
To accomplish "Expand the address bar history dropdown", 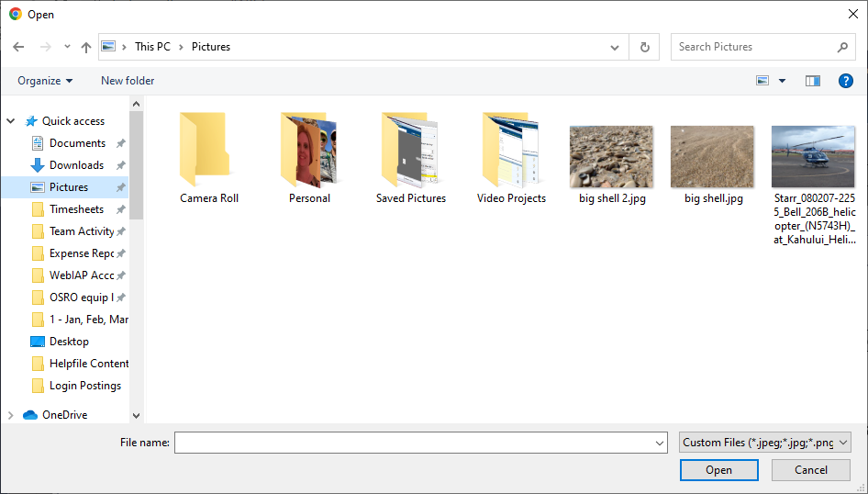I will pyautogui.click(x=615, y=47).
